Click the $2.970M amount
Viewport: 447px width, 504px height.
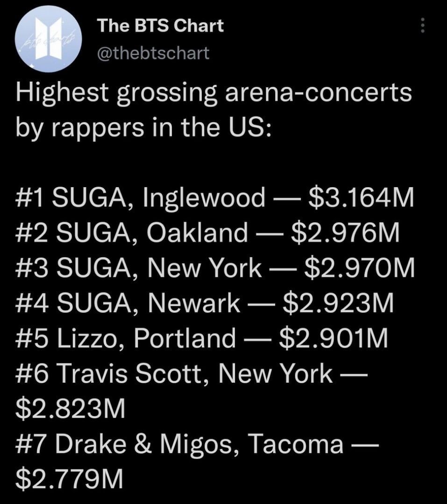(359, 269)
